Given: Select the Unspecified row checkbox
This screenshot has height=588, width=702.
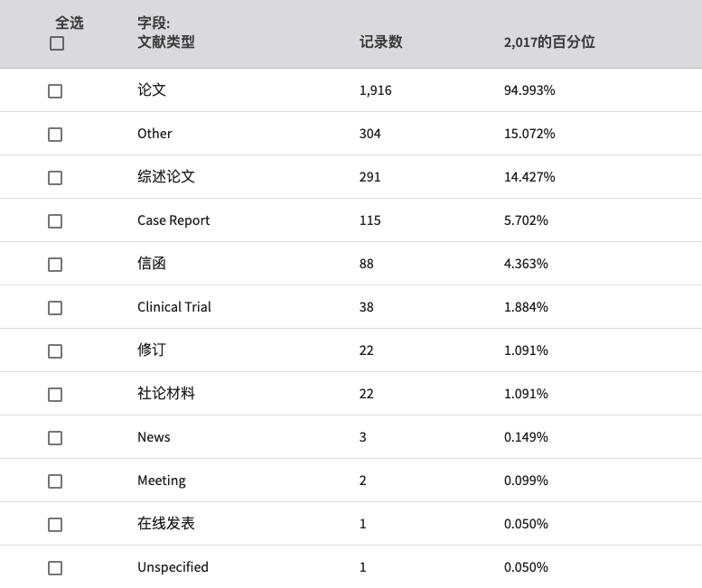Looking at the screenshot, I should click(x=55, y=568).
